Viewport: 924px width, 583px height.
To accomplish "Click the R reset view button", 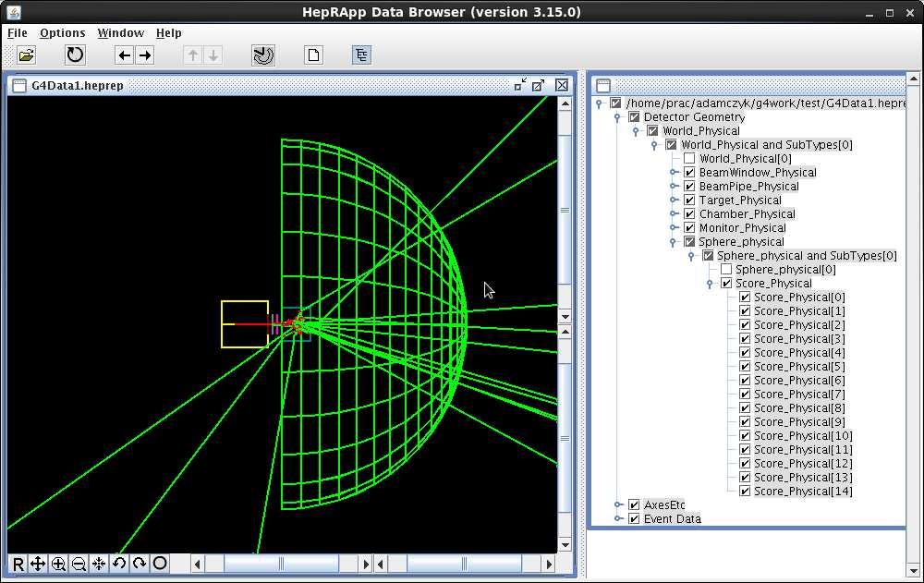I will (18, 565).
